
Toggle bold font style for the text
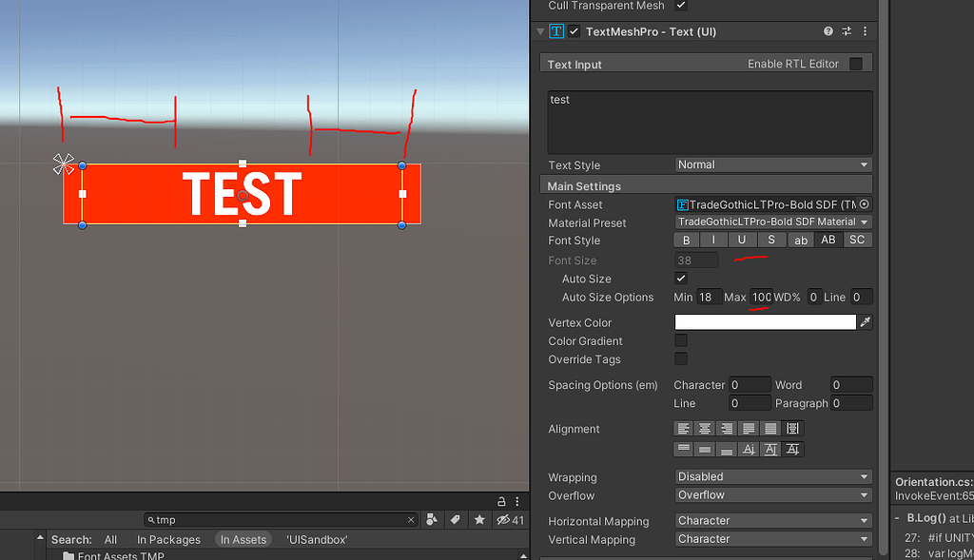(686, 240)
